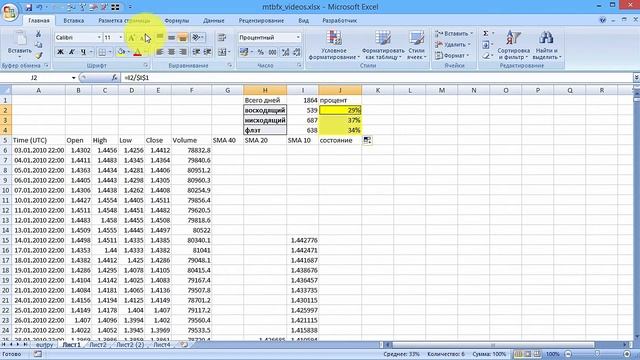Align text to bottom of cell
Screen dimensions: 640x360
click(183, 38)
